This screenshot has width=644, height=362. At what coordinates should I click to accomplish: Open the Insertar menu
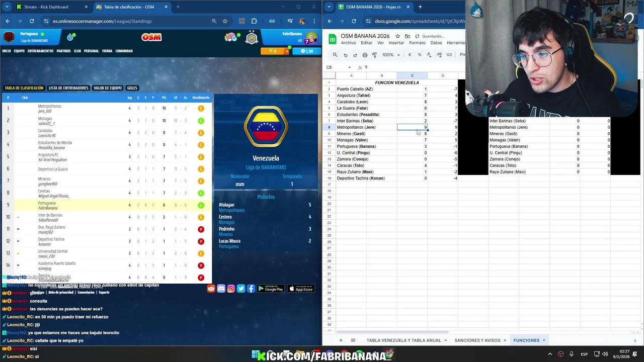396,43
